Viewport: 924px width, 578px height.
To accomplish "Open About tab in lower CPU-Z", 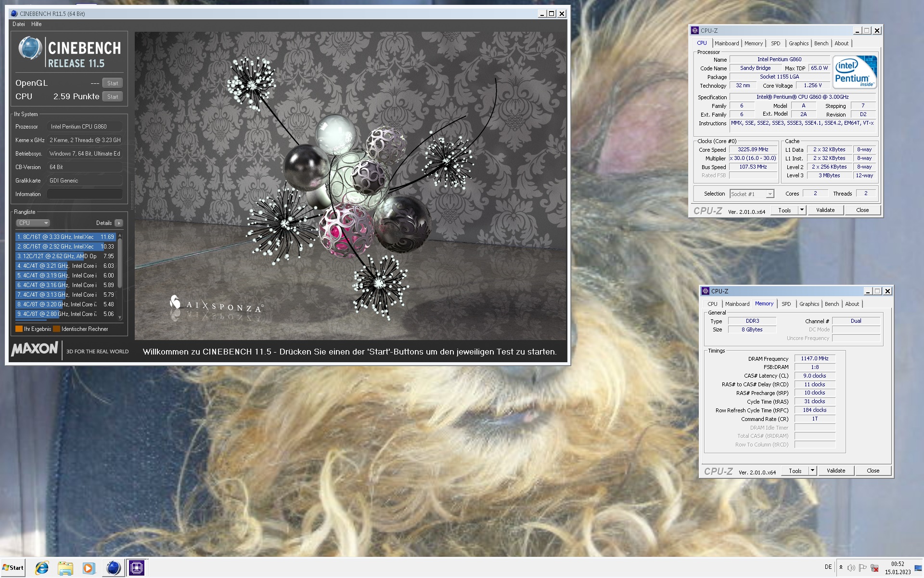I will tap(852, 304).
